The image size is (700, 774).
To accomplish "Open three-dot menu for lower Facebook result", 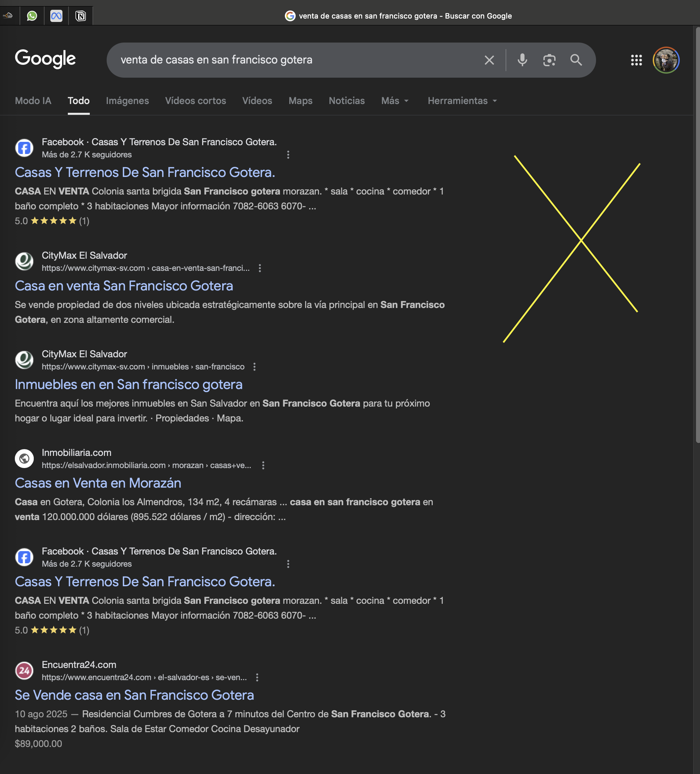I will pos(288,564).
